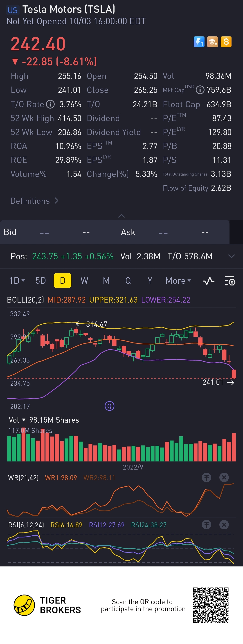Tap the 314.67 high price marker
The height and width of the screenshot is (644, 243).
97,324
